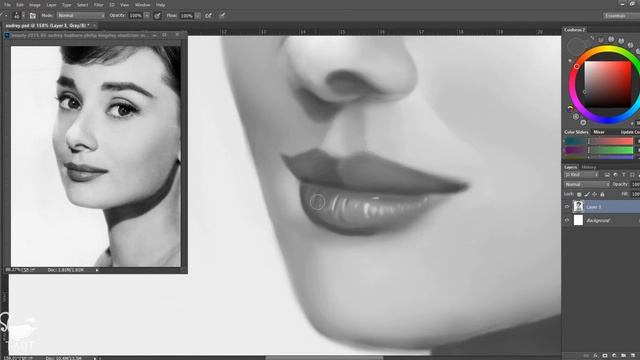
Task: Filter layers by pixel layers icon
Action: [607, 175]
